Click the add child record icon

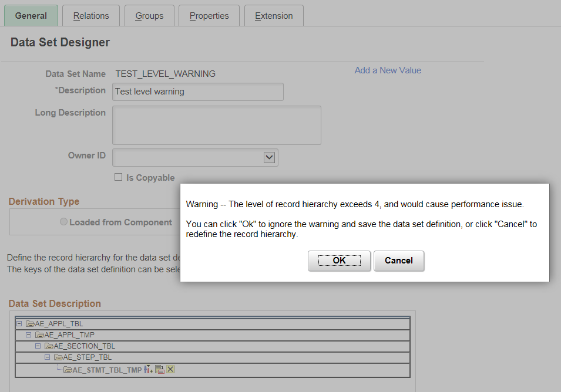tap(148, 370)
